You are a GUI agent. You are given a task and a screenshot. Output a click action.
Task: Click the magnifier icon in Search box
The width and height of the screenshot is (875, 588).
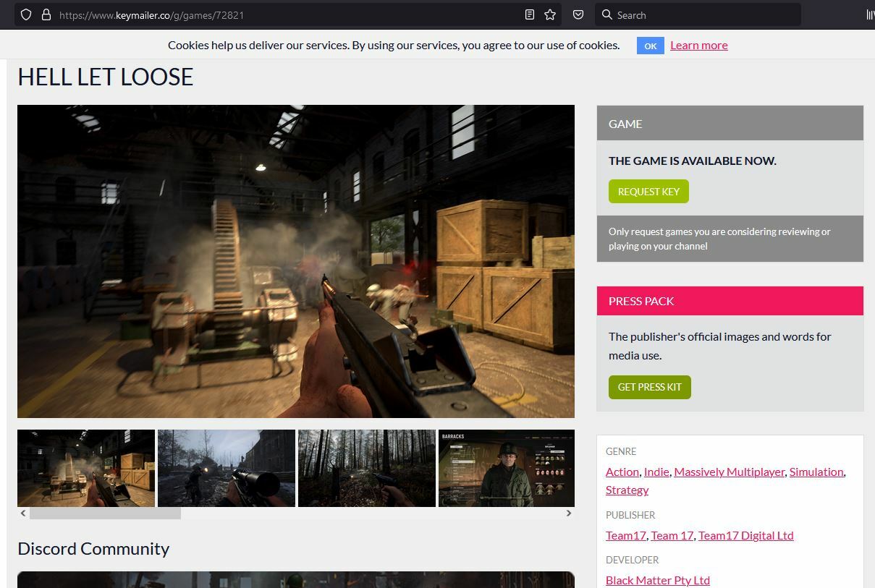(x=607, y=14)
